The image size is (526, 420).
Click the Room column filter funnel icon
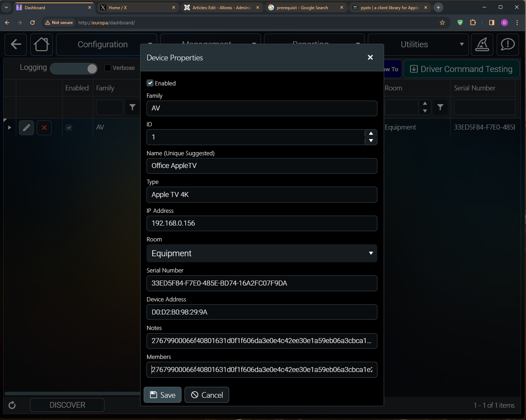pyautogui.click(x=440, y=107)
